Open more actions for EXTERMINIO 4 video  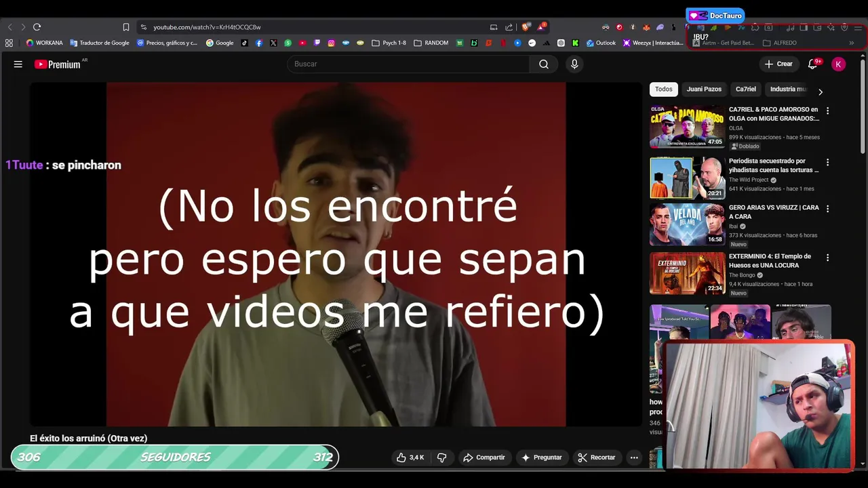(x=827, y=258)
